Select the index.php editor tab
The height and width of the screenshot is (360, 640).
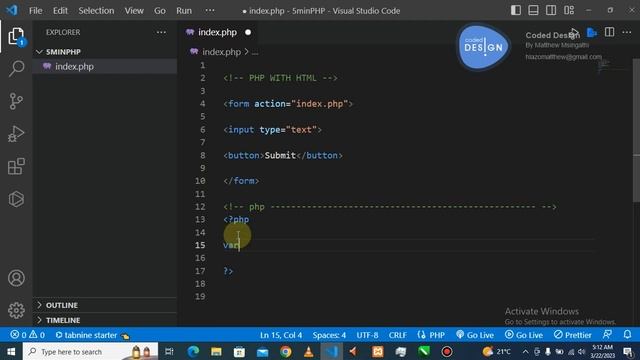click(x=217, y=32)
